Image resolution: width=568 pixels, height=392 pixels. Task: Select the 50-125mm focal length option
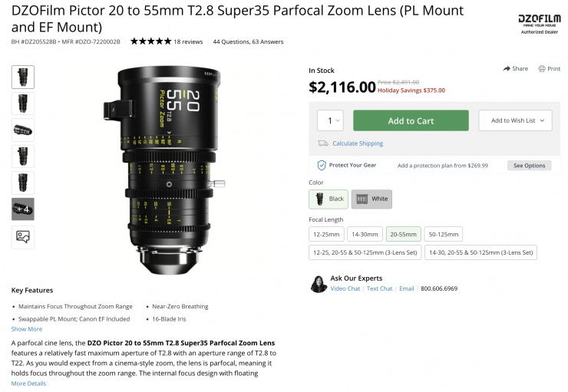point(444,234)
